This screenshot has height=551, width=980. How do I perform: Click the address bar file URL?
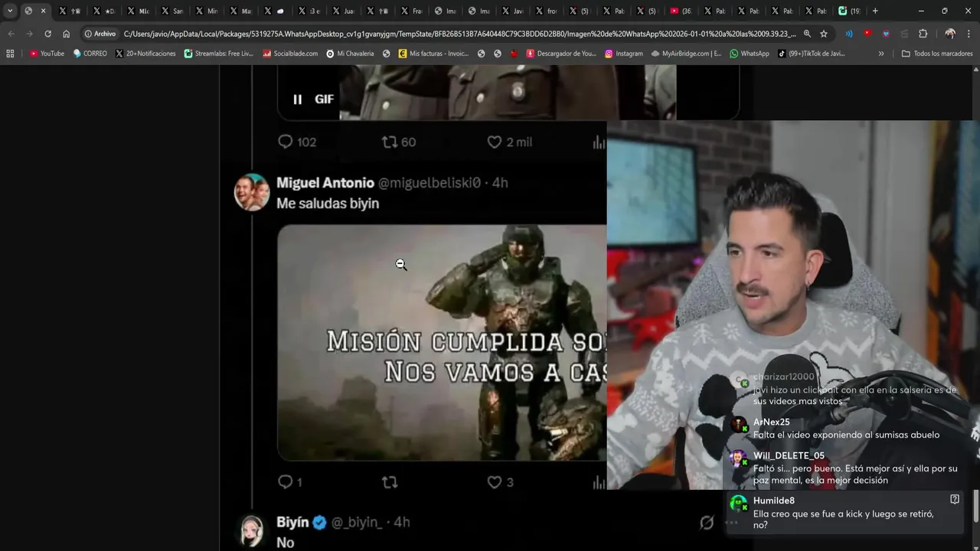pos(459,34)
